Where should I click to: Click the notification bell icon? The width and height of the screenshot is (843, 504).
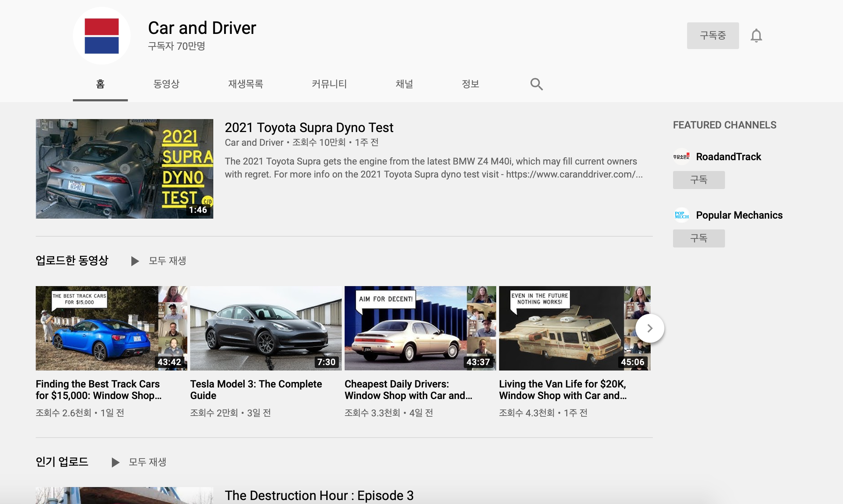[756, 35]
